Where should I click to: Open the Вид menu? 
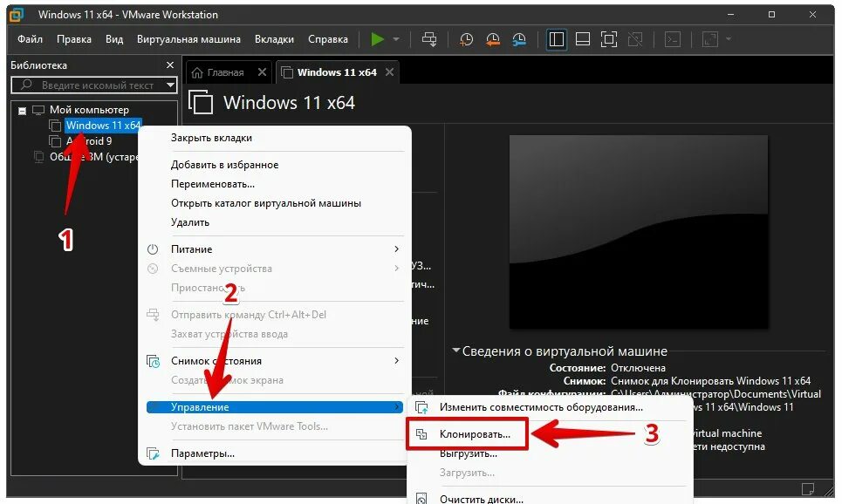114,39
